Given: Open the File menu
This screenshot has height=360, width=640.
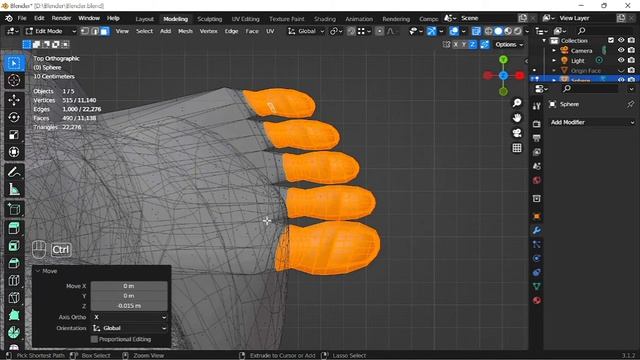Looking at the screenshot, I should click(x=22, y=18).
